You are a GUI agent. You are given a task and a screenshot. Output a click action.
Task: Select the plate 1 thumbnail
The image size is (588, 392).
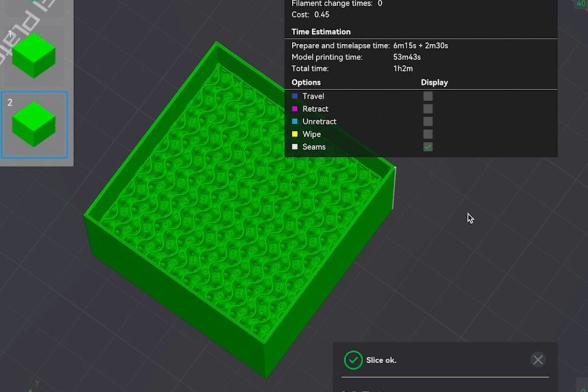pos(34,55)
